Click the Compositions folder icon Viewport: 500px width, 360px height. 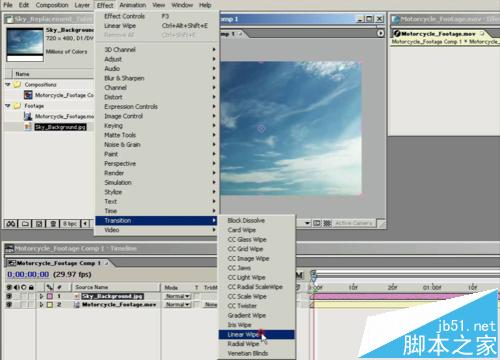click(17, 84)
